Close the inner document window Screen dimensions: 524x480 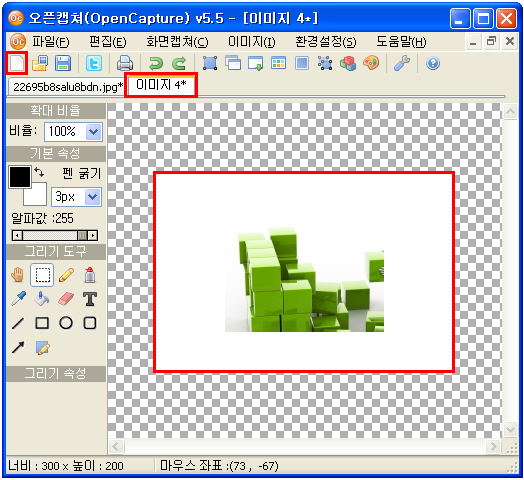510,42
